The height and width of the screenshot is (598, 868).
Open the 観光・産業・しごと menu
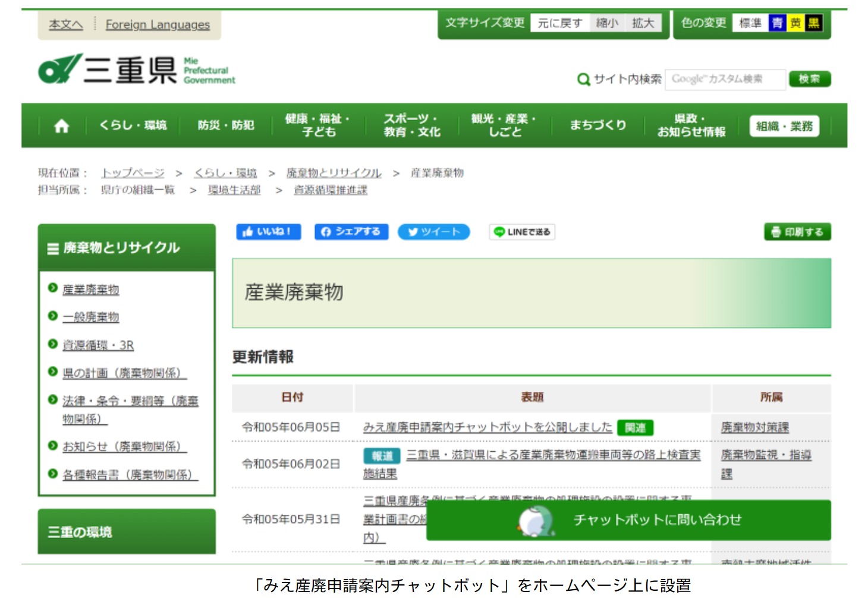pos(504,125)
